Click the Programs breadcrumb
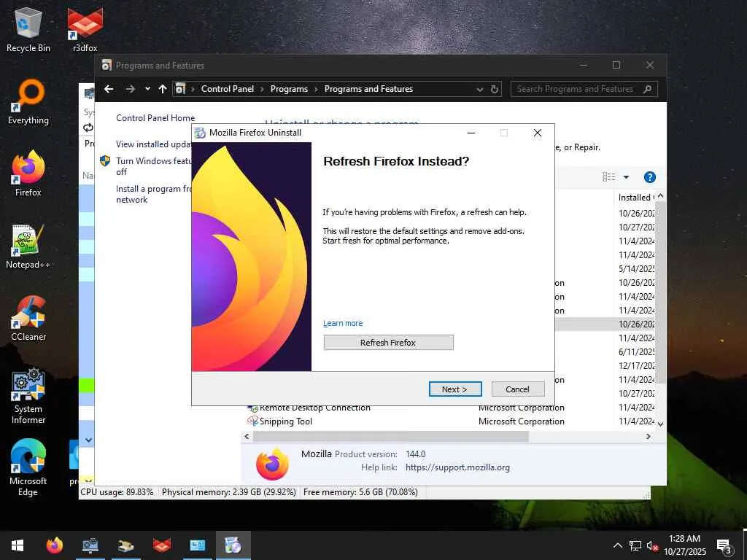Viewport: 747px width, 560px height. (289, 89)
